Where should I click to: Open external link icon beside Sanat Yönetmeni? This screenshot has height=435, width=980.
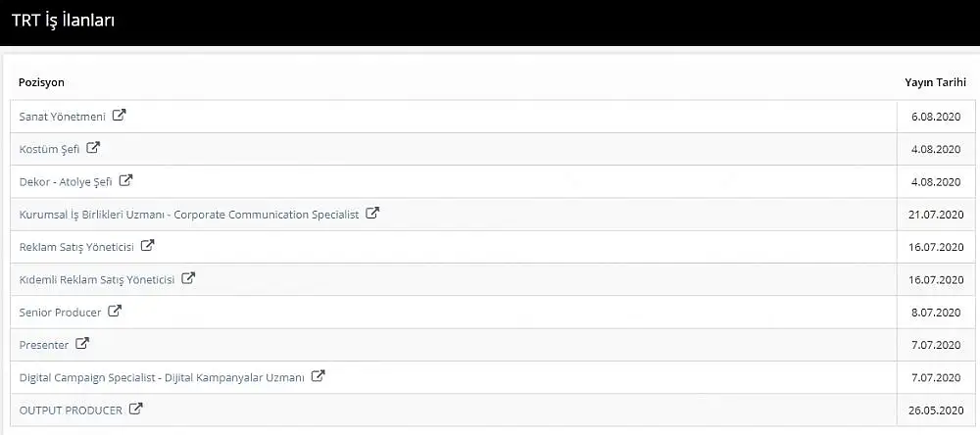pyautogui.click(x=119, y=116)
